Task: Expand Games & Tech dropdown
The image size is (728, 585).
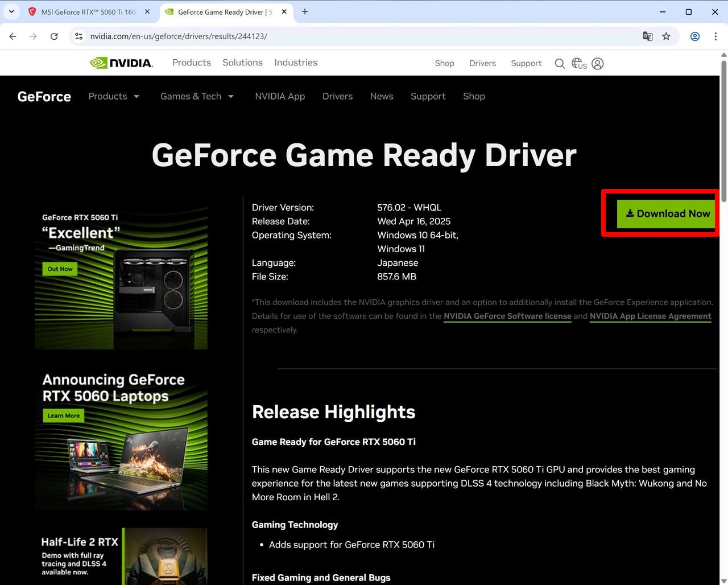Action: (197, 96)
